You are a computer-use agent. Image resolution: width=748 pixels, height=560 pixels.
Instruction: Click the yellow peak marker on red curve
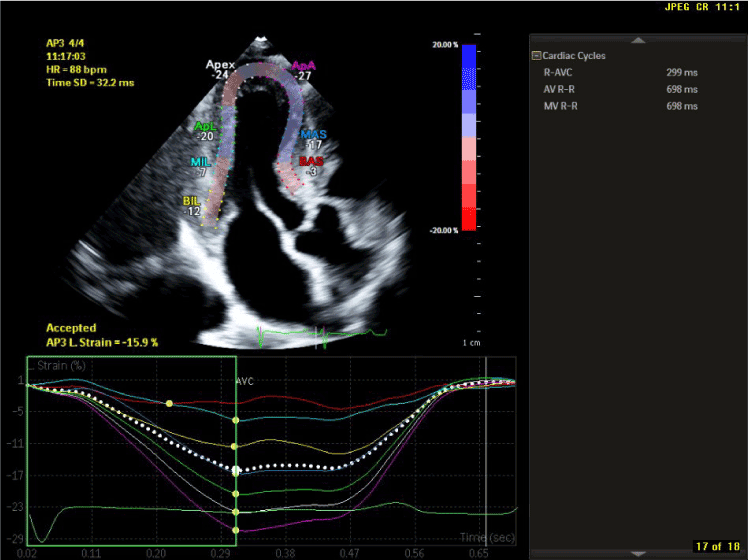(169, 403)
